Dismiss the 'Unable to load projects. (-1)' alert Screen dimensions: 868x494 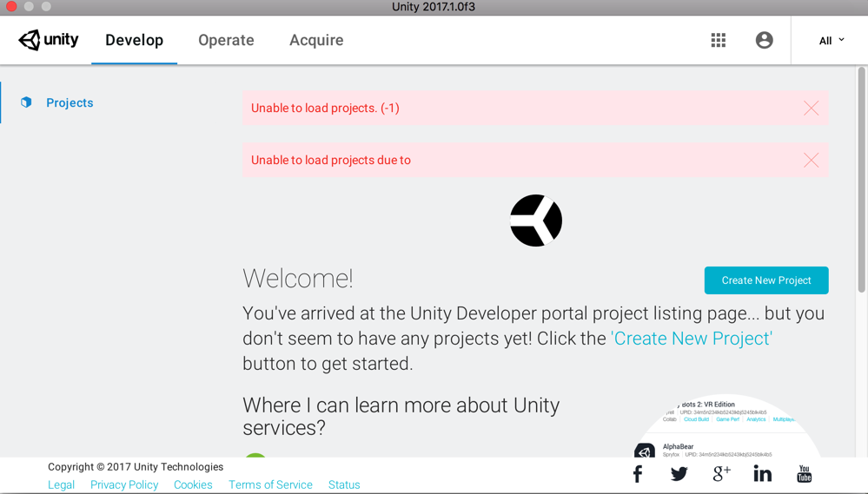point(811,109)
